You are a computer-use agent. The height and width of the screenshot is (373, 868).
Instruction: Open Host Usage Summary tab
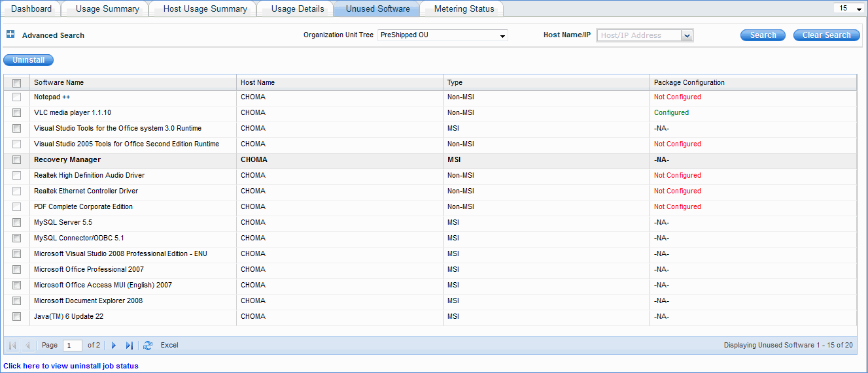point(205,8)
